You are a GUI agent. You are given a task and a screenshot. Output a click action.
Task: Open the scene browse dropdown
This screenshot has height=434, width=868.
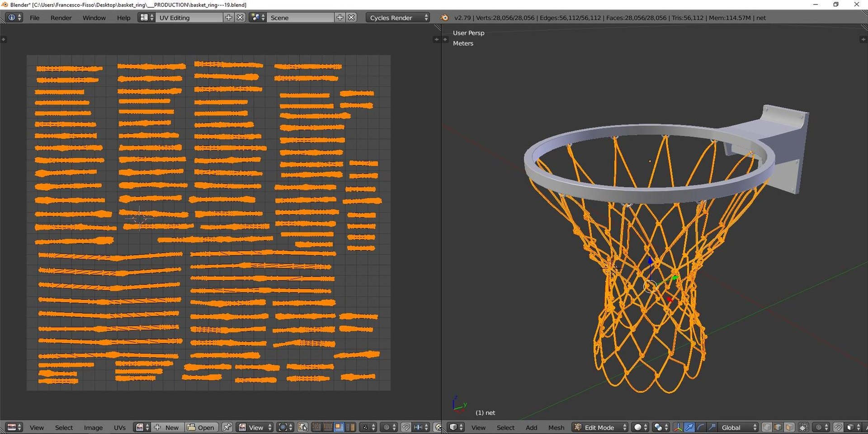point(258,18)
